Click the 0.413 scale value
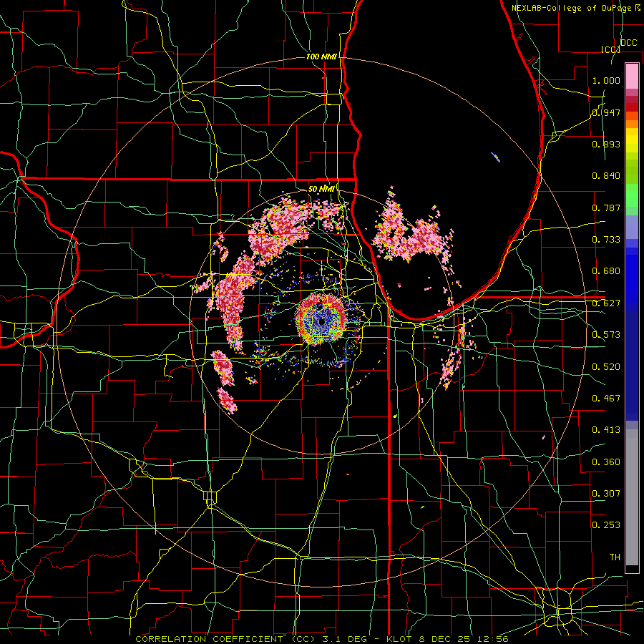Viewport: 644px width, 644px height. click(606, 430)
